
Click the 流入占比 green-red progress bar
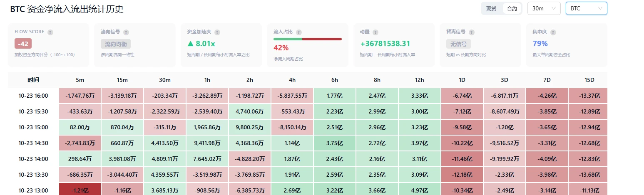point(308,39)
